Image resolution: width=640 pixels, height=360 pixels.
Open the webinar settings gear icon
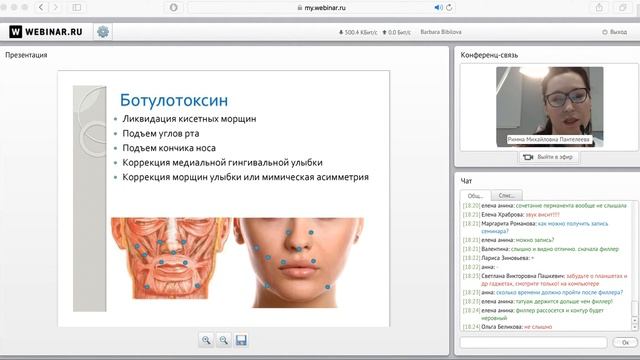pos(103,31)
